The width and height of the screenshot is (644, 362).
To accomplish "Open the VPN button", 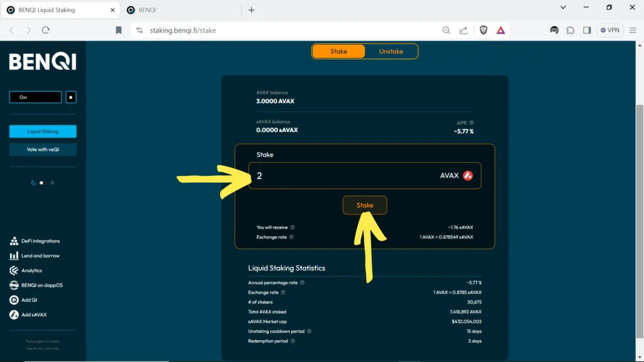I will click(609, 30).
